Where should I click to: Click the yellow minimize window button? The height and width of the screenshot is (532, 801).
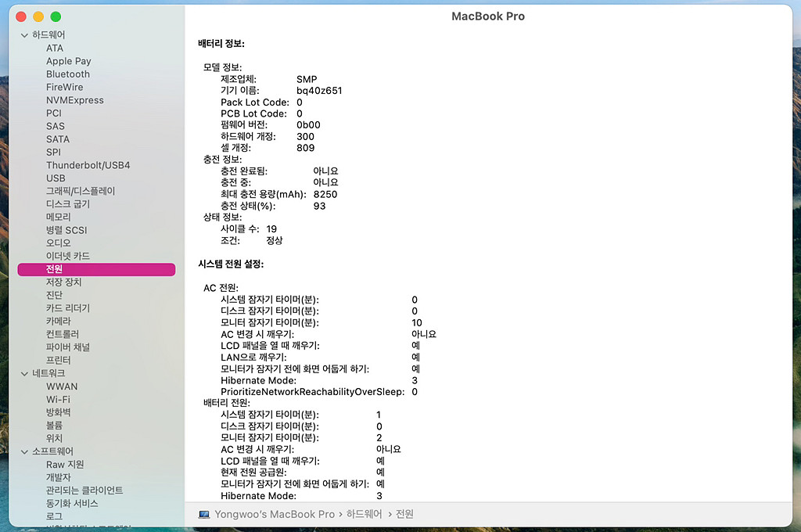38,16
